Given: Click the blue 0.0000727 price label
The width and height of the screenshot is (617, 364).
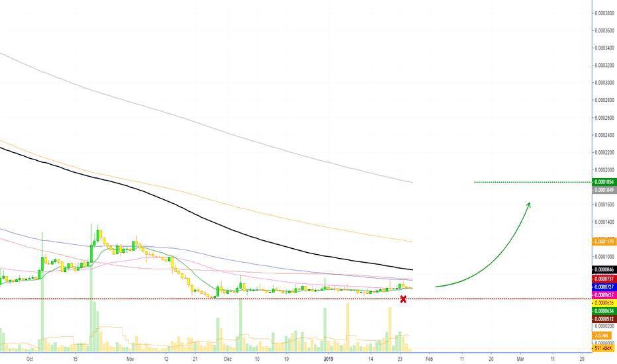Looking at the screenshot, I should point(604,287).
